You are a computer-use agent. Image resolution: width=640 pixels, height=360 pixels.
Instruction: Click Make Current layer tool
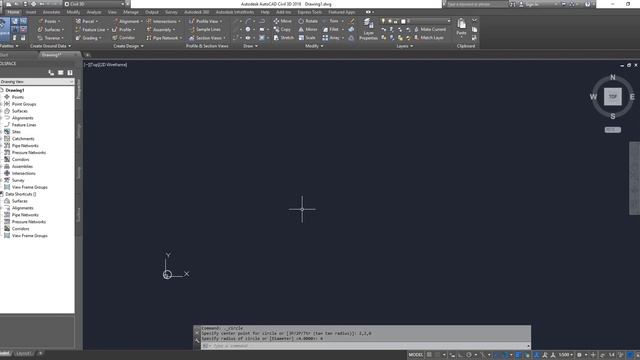[430, 29]
